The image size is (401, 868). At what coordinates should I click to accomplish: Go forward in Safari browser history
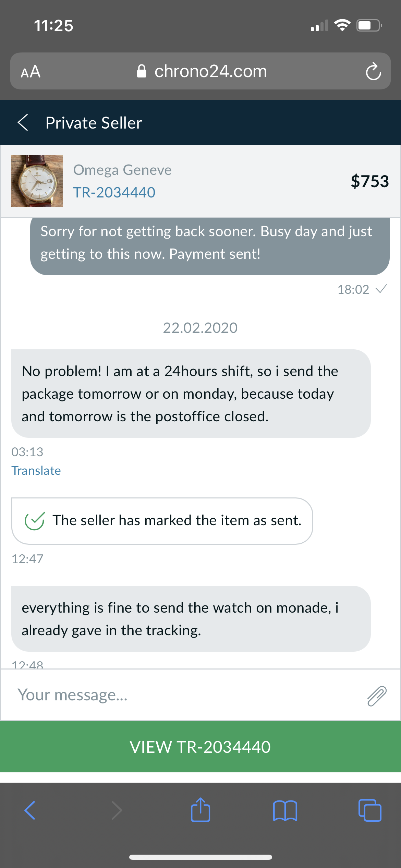point(117,810)
